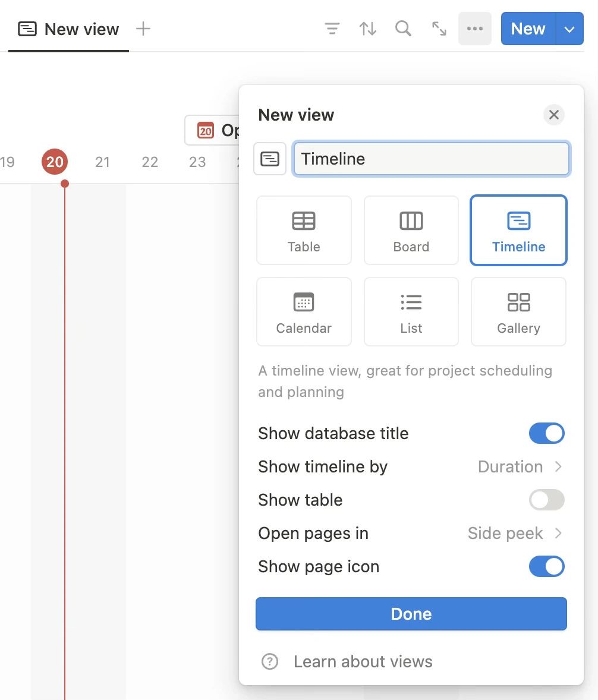
Task: Open the New button dropdown arrow
Action: (569, 29)
